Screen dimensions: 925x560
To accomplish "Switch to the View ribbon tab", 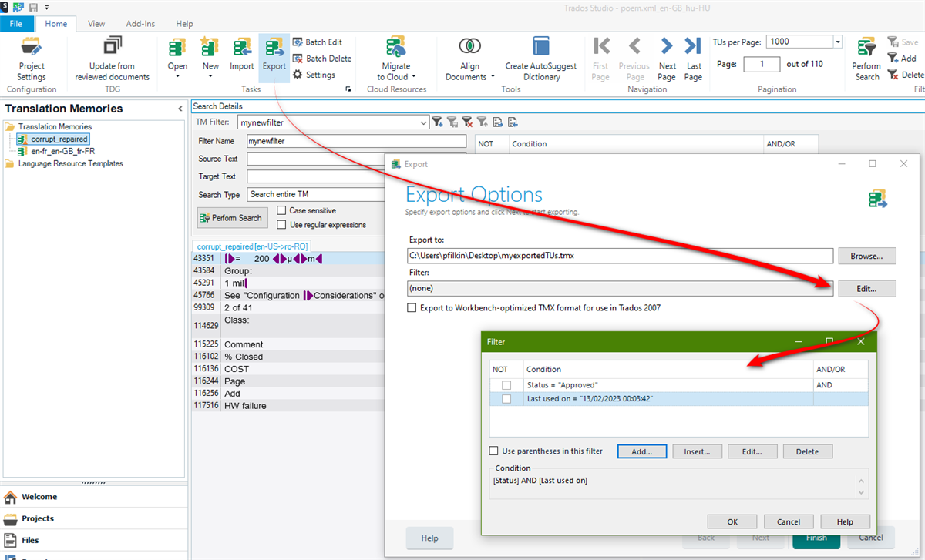I will [x=96, y=24].
